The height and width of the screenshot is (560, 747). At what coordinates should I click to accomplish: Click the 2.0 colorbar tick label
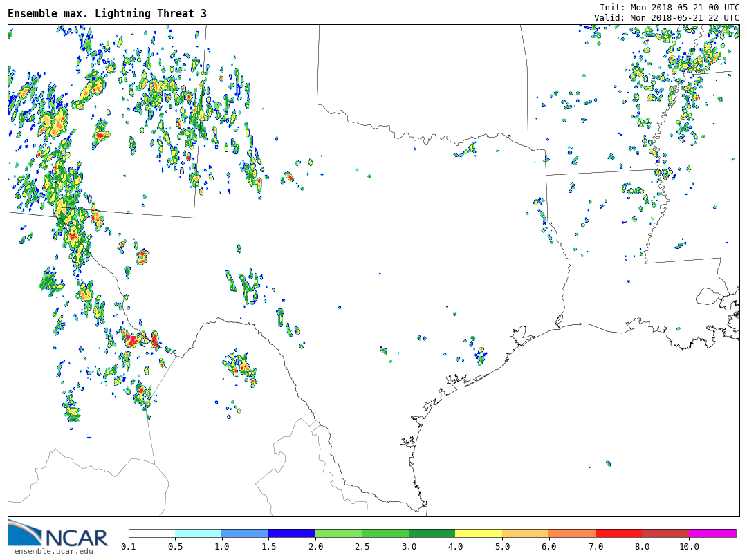coord(315,547)
